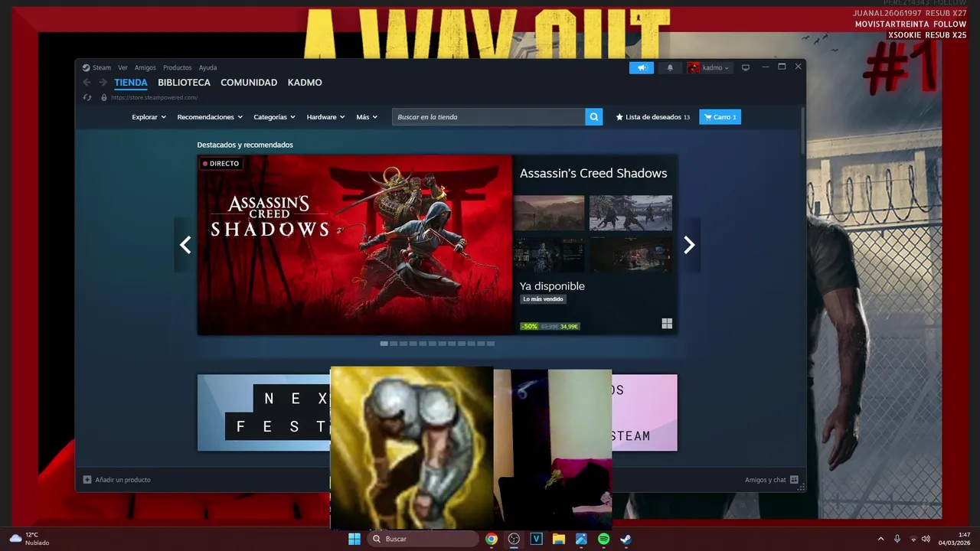This screenshot has height=551, width=980.
Task: View the fourth Assassin's Creed screenshot thumbnail
Action: coord(631,255)
